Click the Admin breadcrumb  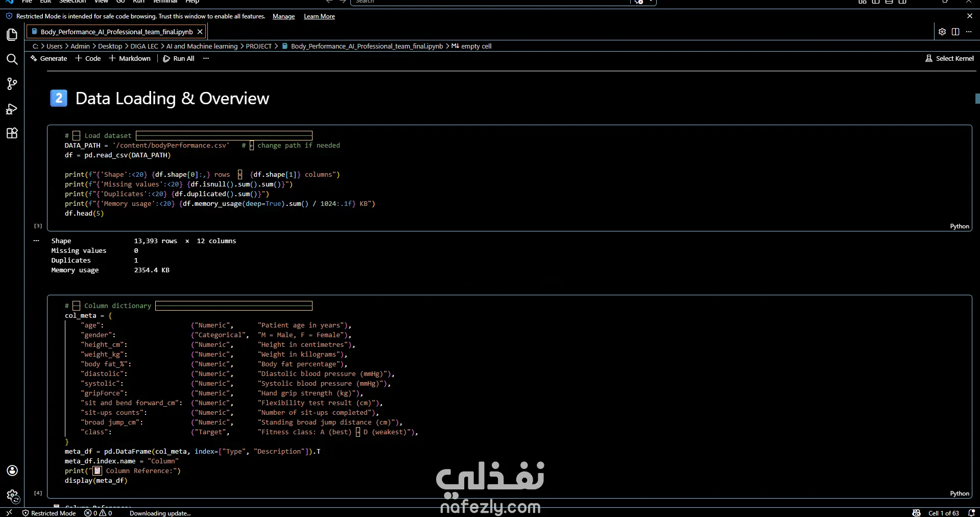[x=80, y=46]
